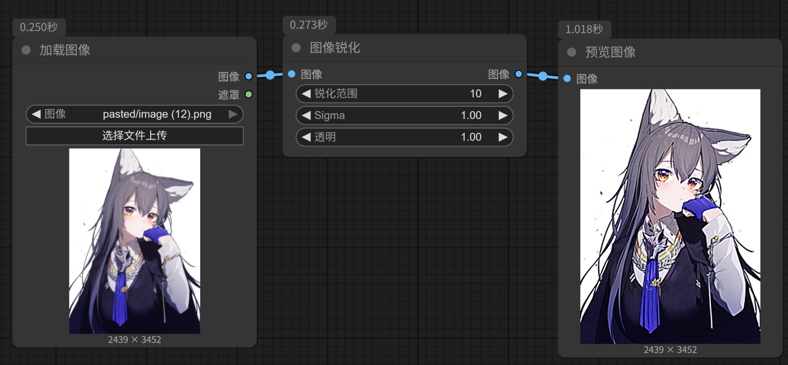Decrease 透明 value with left arrow
This screenshot has width=788, height=365.
[x=306, y=137]
